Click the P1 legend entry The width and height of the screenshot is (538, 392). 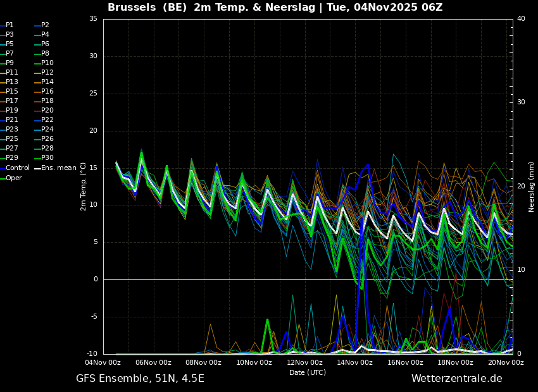(x=9, y=25)
